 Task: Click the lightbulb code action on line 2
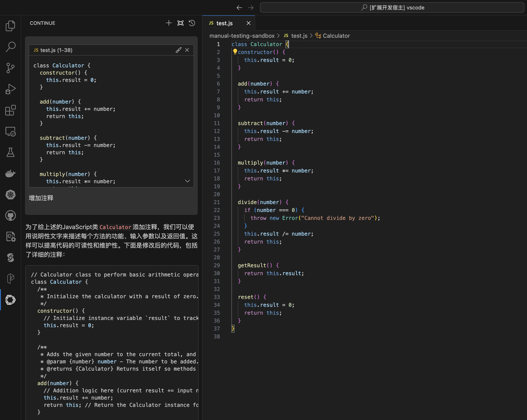pos(235,52)
